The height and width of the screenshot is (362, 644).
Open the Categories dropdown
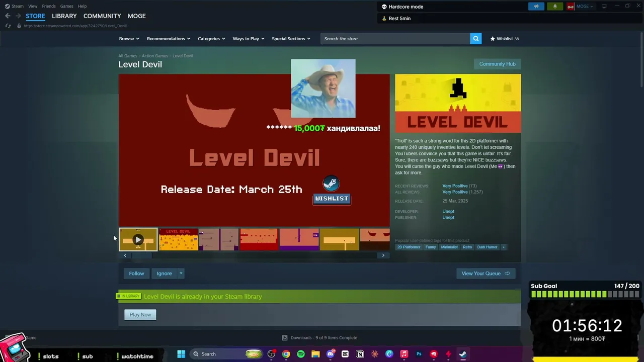(211, 39)
